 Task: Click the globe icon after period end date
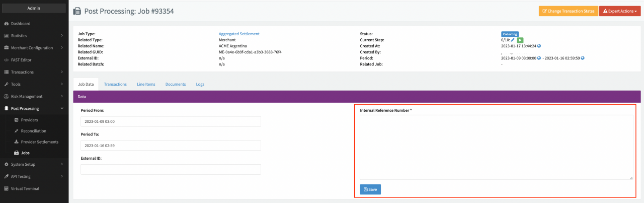pyautogui.click(x=583, y=58)
